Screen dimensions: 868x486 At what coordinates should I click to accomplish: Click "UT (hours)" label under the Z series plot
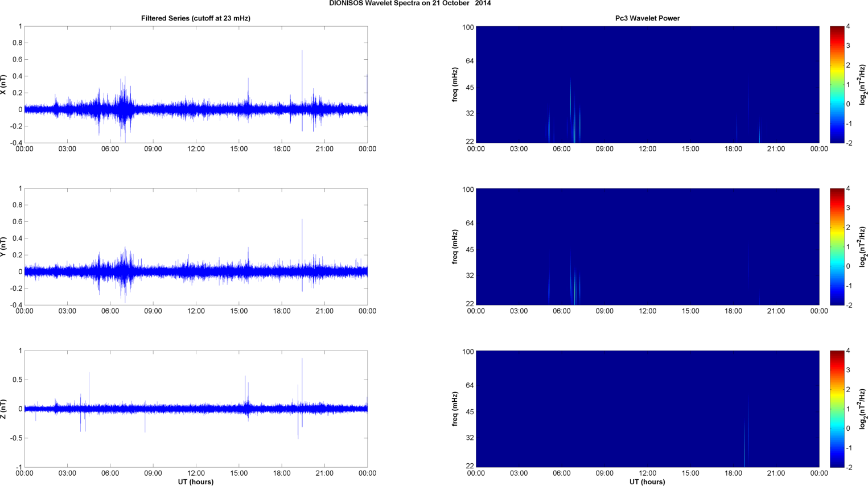tap(196, 481)
